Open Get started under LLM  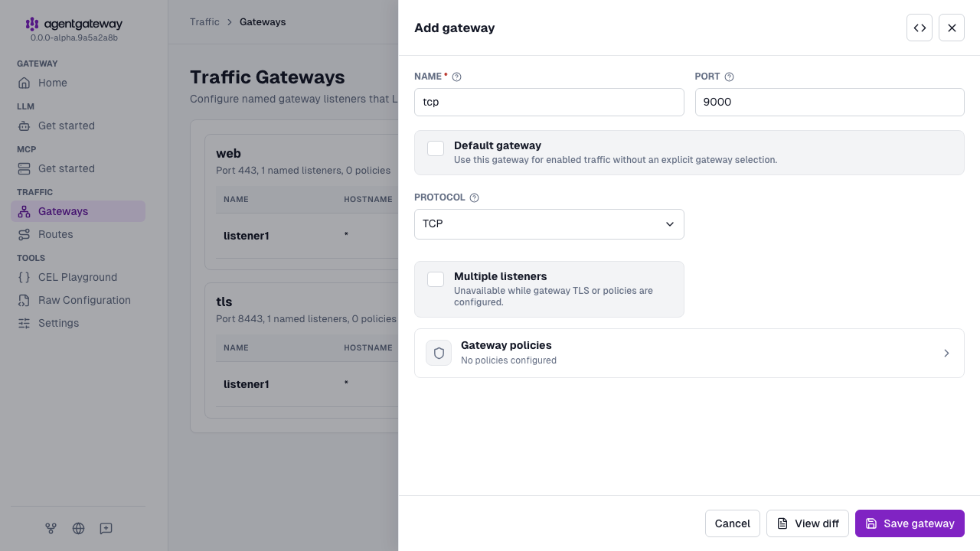point(78,126)
